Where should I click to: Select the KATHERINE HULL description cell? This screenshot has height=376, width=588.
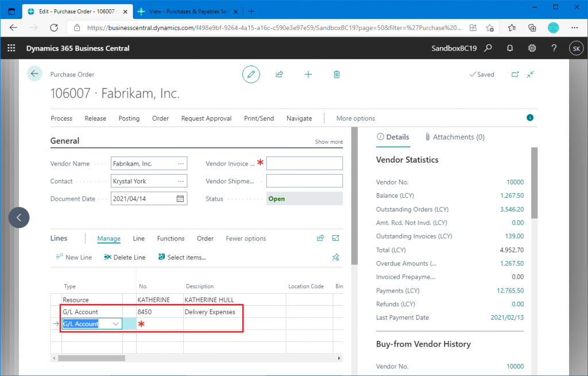click(x=234, y=300)
